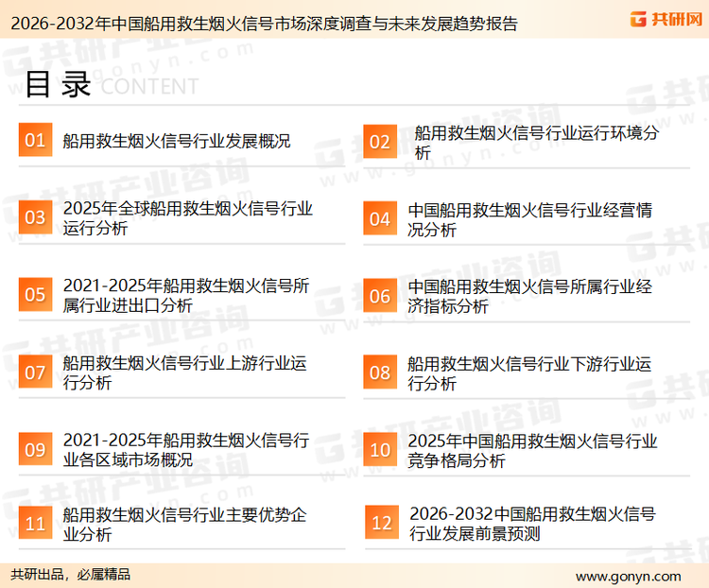
Task: Open chapter 2025年中国船用救生烟火信号行业竞争格局分析
Action: pos(532,451)
